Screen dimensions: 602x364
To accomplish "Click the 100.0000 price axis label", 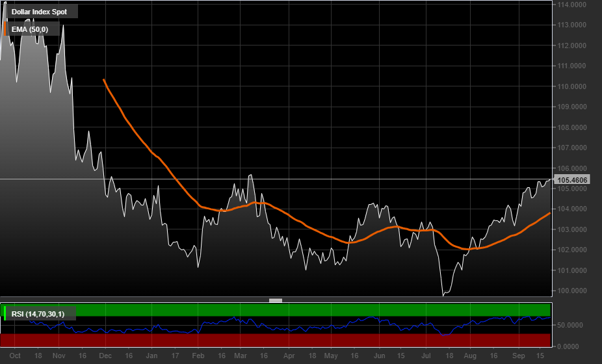I will point(571,291).
